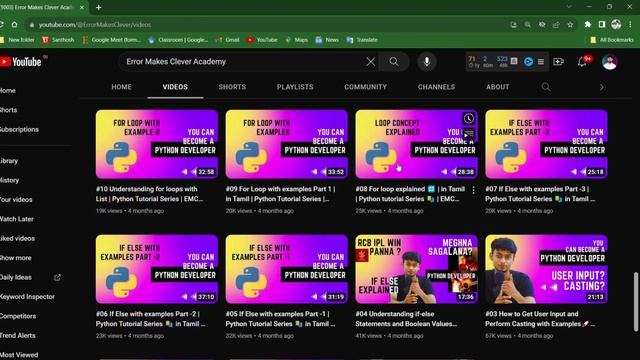
Task: Click the channel search magnifier icon
Action: pyautogui.click(x=546, y=87)
